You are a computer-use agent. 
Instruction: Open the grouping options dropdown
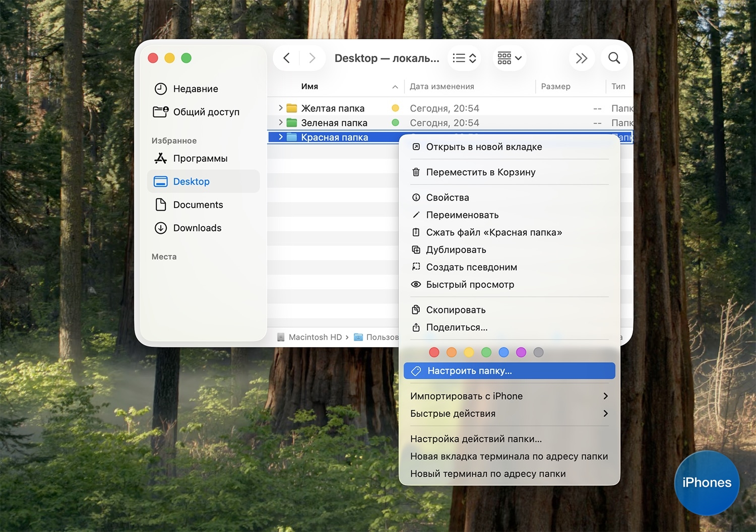pyautogui.click(x=510, y=58)
